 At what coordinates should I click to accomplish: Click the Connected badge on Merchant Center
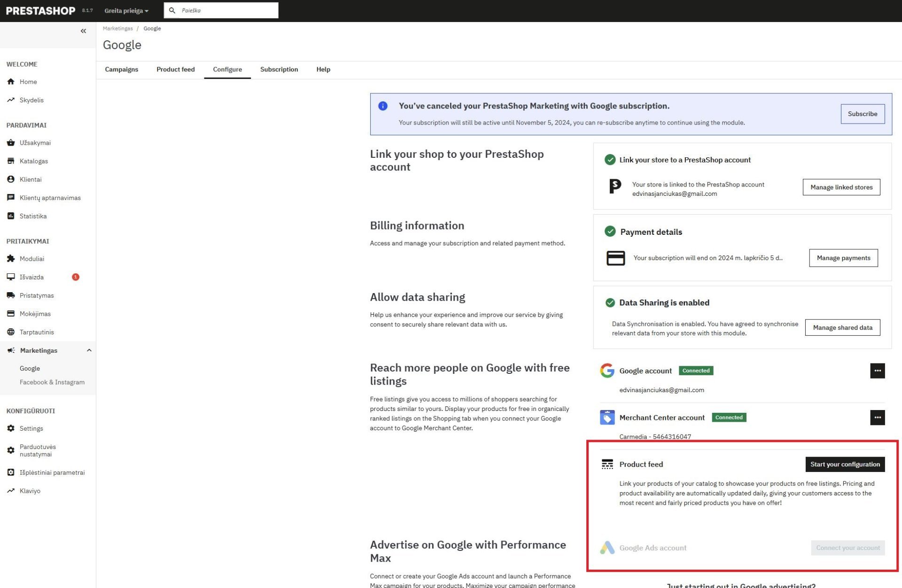click(x=729, y=418)
